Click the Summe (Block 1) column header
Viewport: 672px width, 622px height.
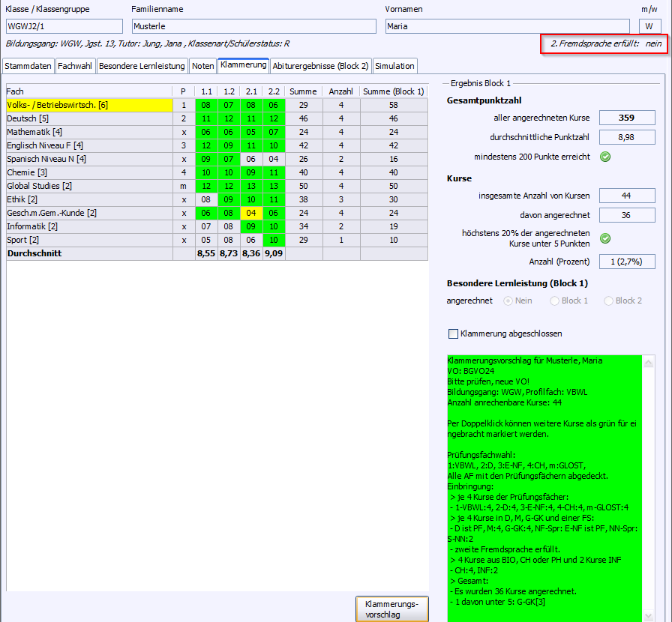point(393,91)
